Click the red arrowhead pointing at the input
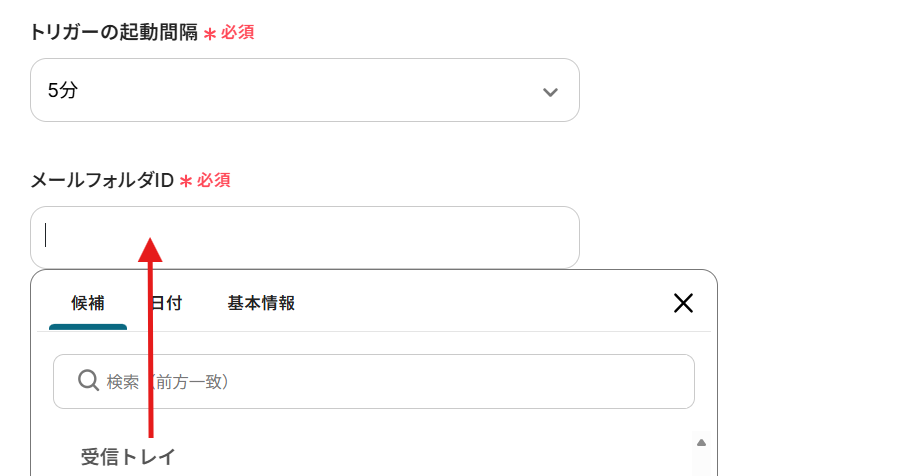This screenshot has height=476, width=911. (x=150, y=248)
